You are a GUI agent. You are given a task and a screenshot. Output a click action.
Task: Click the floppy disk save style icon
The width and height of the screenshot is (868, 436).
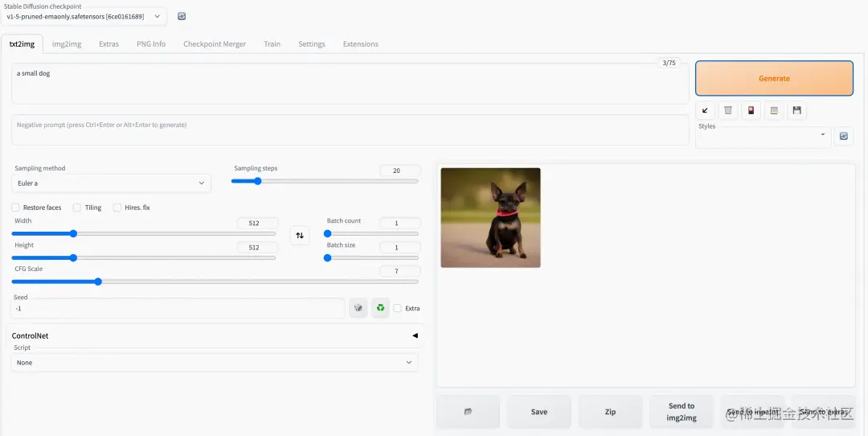pos(797,110)
